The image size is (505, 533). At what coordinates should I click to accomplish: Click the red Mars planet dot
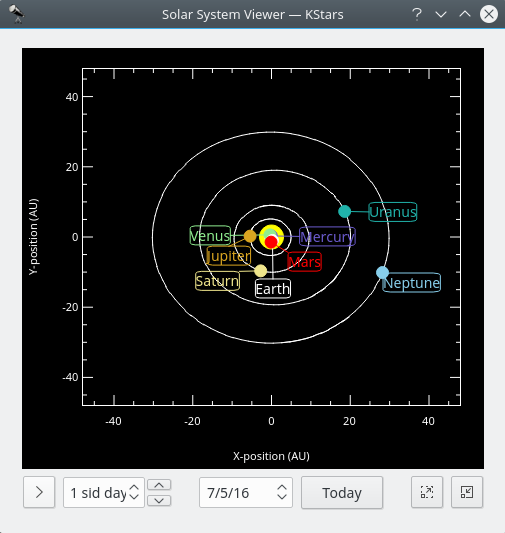point(271,242)
